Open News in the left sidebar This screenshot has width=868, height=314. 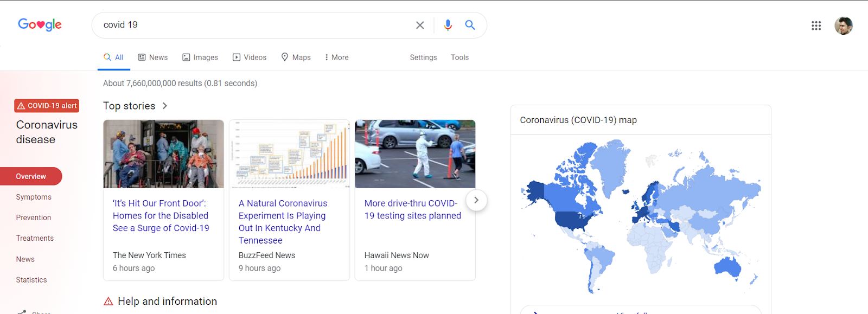coord(25,259)
